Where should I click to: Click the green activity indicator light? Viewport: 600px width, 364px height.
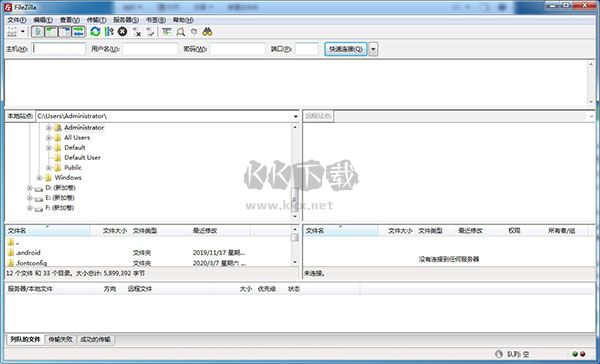[x=575, y=354]
